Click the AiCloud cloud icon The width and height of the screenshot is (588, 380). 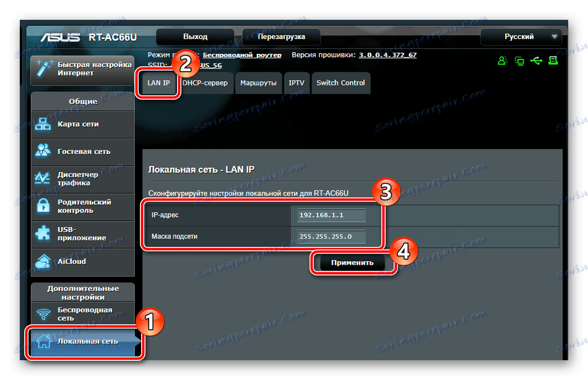coord(43,261)
